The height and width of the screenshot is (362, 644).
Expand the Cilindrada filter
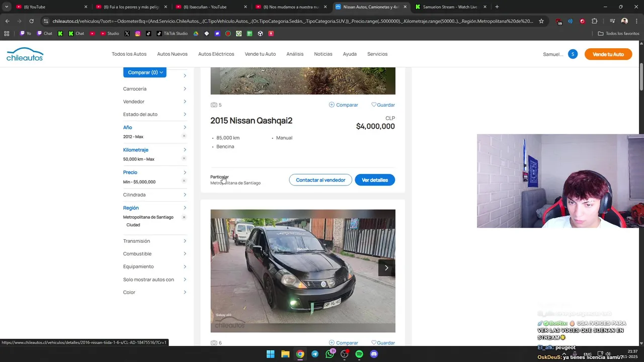(155, 195)
